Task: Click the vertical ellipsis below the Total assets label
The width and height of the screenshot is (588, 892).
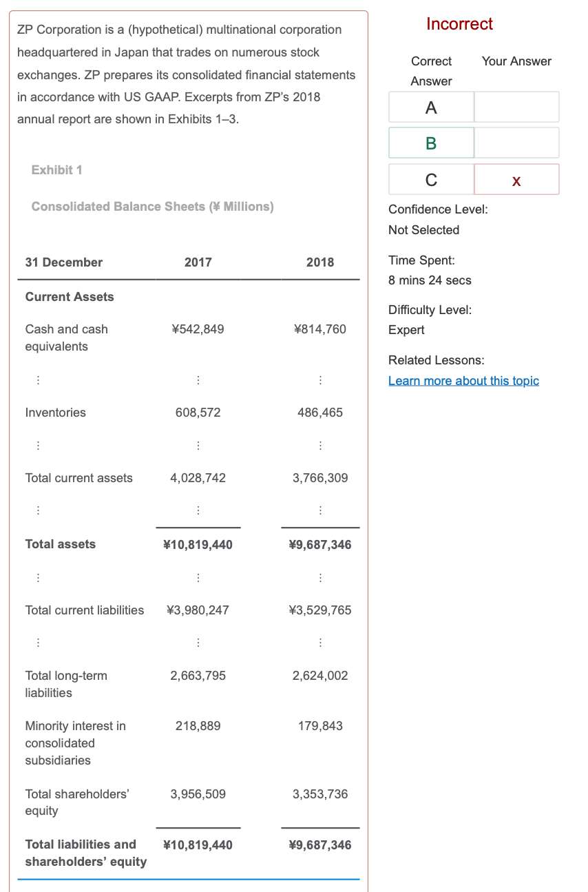Action: pos(38,577)
